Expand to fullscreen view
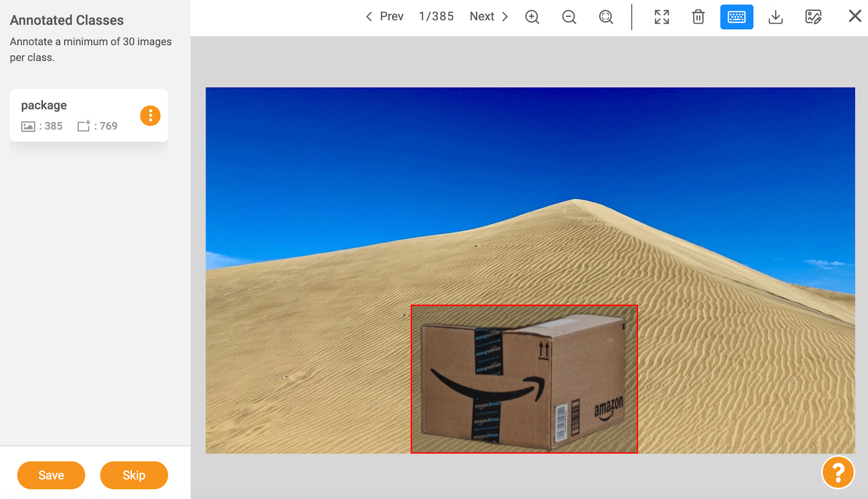 (662, 17)
